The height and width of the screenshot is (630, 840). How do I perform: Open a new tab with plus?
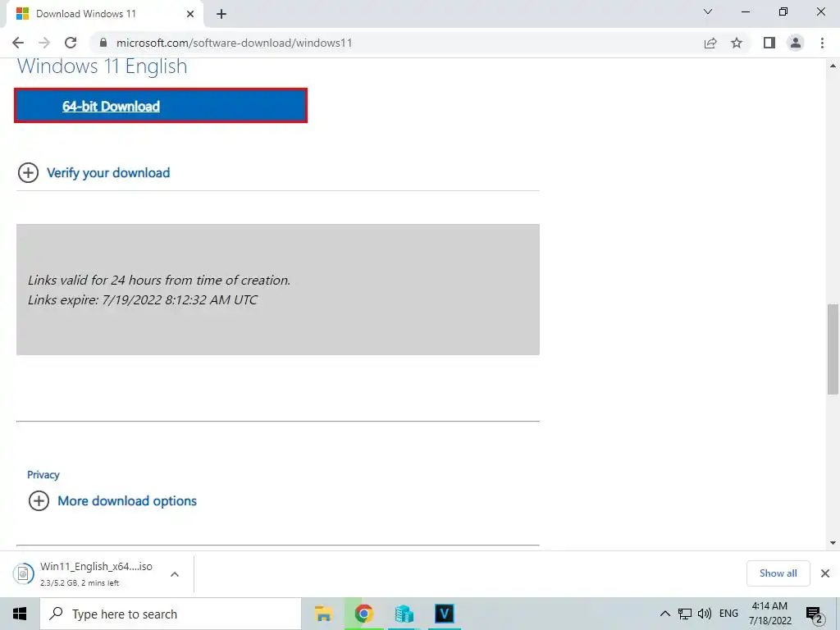tap(221, 14)
